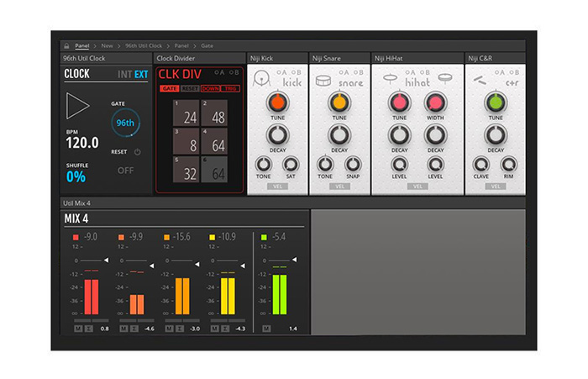Click the green Niji C&R TUNE knob
The width and height of the screenshot is (588, 379).
point(496,103)
